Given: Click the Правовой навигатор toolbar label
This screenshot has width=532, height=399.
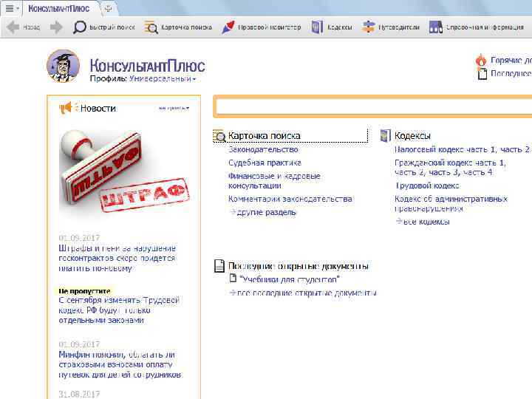Looking at the screenshot, I should (x=270, y=27).
